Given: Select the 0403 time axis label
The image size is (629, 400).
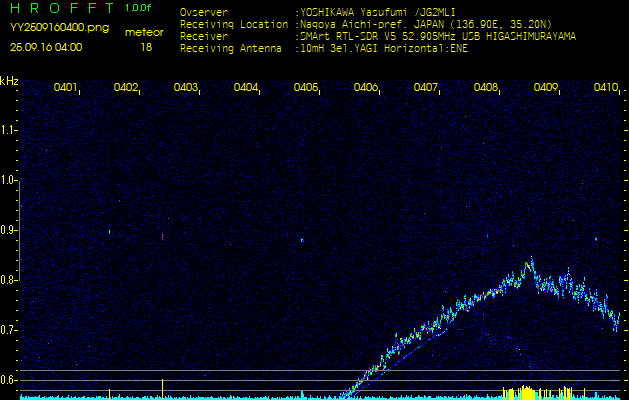Looking at the screenshot, I should 186,88.
